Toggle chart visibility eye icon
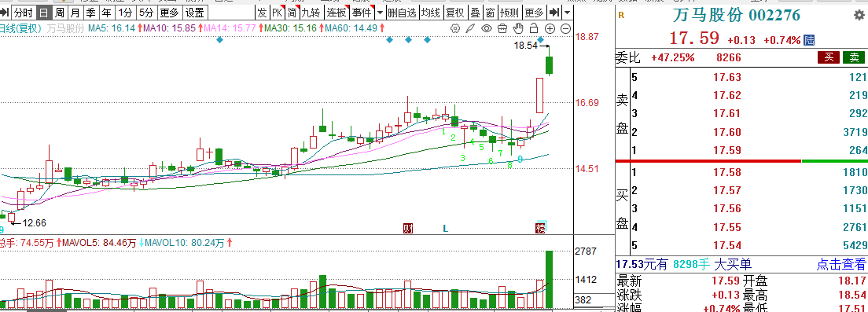 [x=487, y=28]
